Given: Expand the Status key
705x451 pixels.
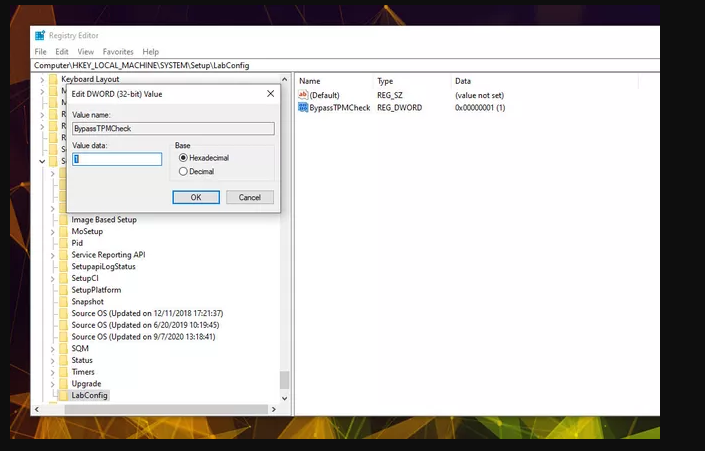Looking at the screenshot, I should pyautogui.click(x=53, y=361).
